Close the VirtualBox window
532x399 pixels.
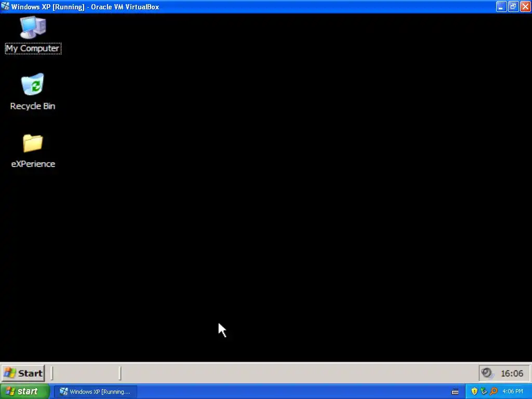tap(525, 6)
